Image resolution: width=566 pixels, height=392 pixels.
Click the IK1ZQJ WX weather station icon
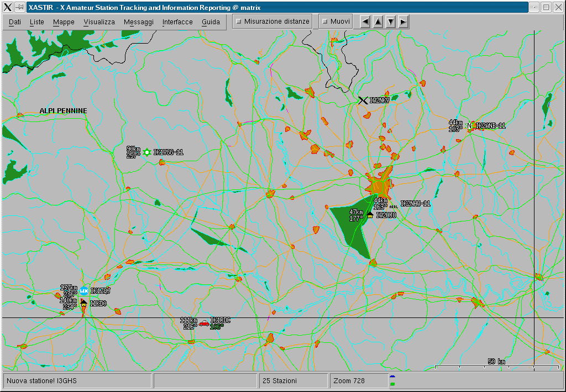84,290
